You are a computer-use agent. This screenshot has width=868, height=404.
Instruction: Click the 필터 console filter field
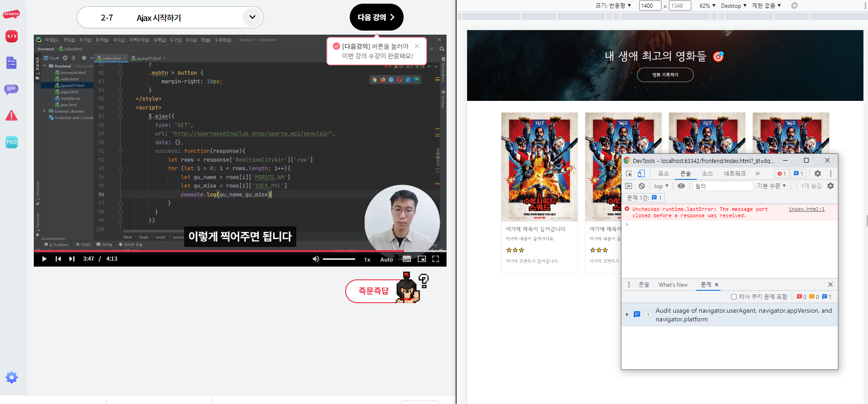pos(722,186)
